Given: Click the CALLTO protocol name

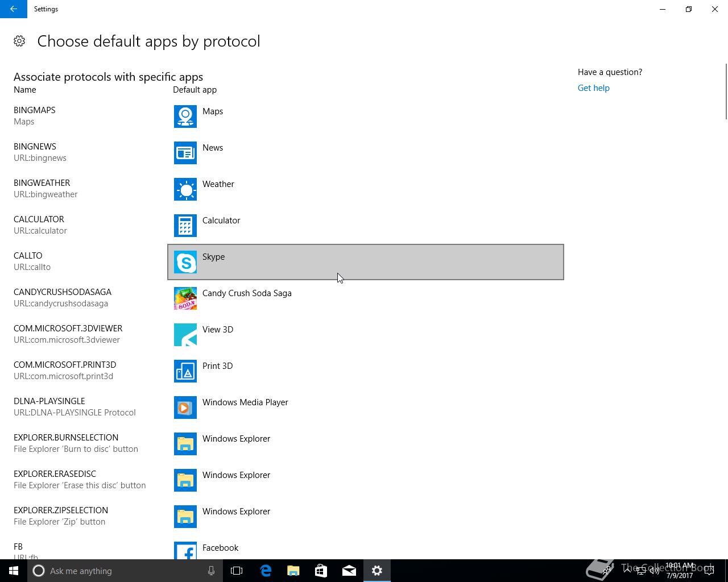Looking at the screenshot, I should tap(28, 256).
